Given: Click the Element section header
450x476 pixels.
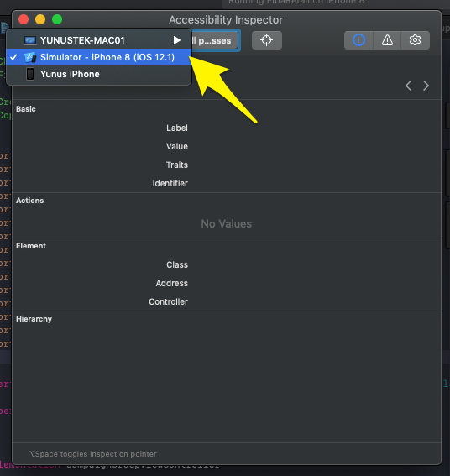Looking at the screenshot, I should [x=31, y=246].
